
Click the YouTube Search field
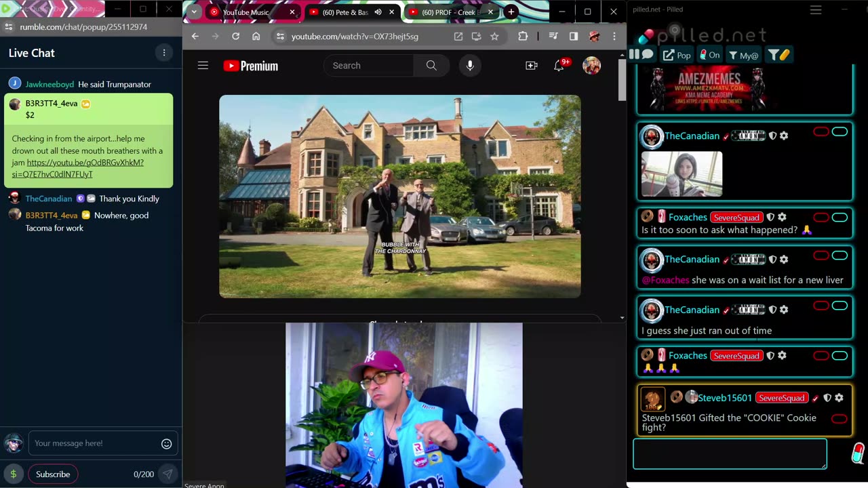369,66
